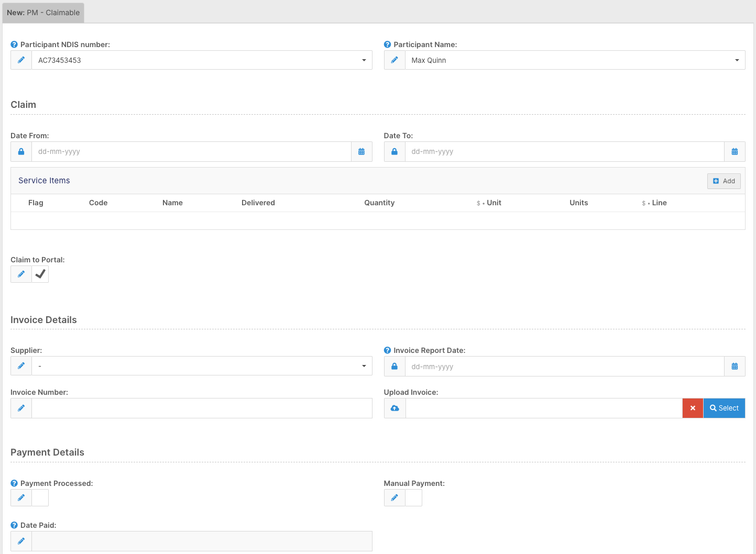Click the lock icon in Date To

395,151
